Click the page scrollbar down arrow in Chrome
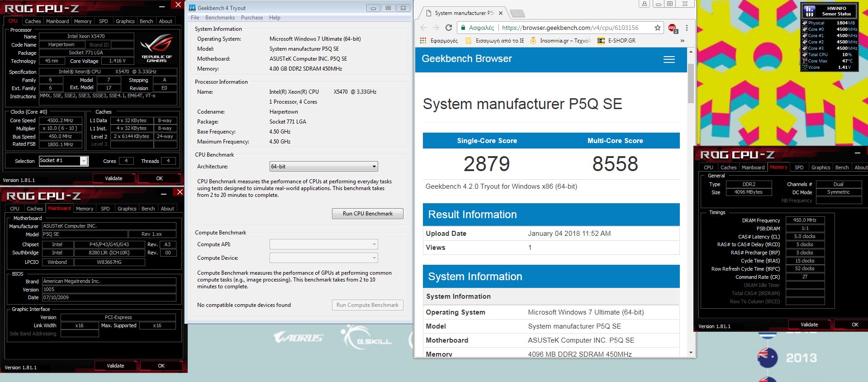868x382 pixels. pyautogui.click(x=691, y=353)
